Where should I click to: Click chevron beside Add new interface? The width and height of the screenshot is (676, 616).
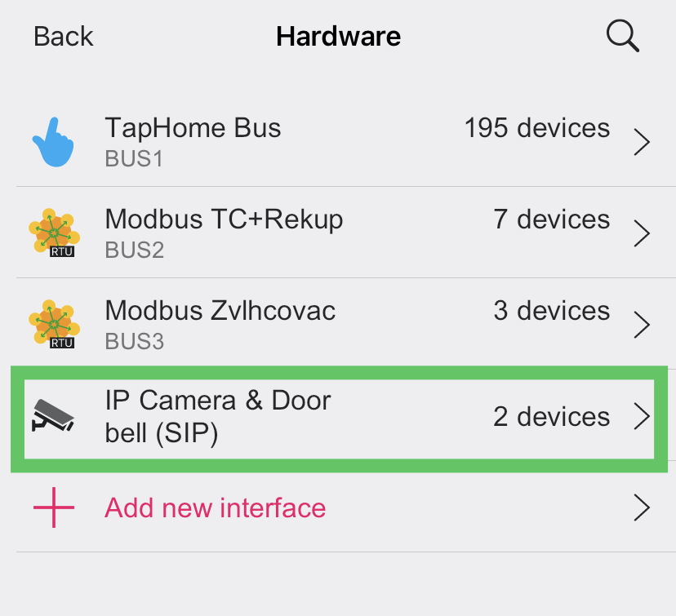click(643, 507)
